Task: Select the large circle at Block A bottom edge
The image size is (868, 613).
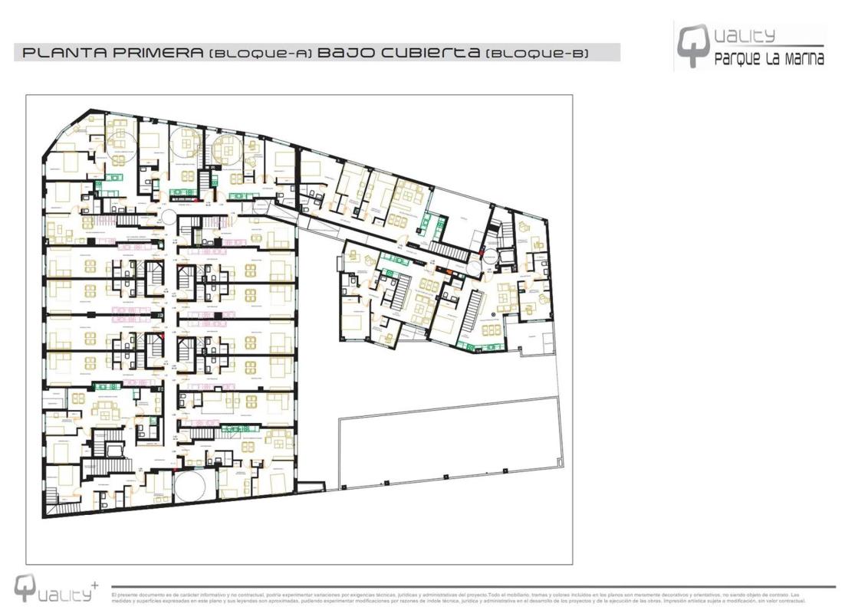Action: click(190, 485)
